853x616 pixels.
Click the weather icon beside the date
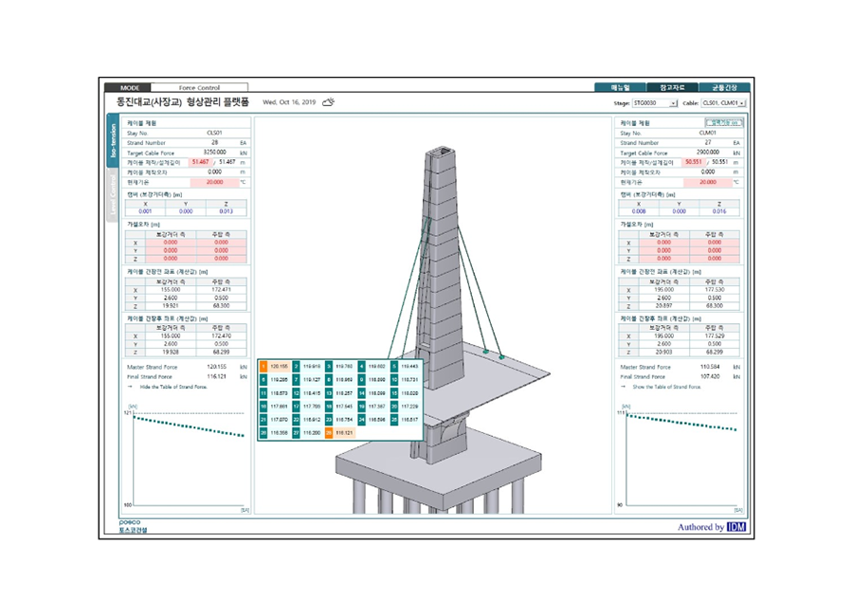(x=328, y=100)
